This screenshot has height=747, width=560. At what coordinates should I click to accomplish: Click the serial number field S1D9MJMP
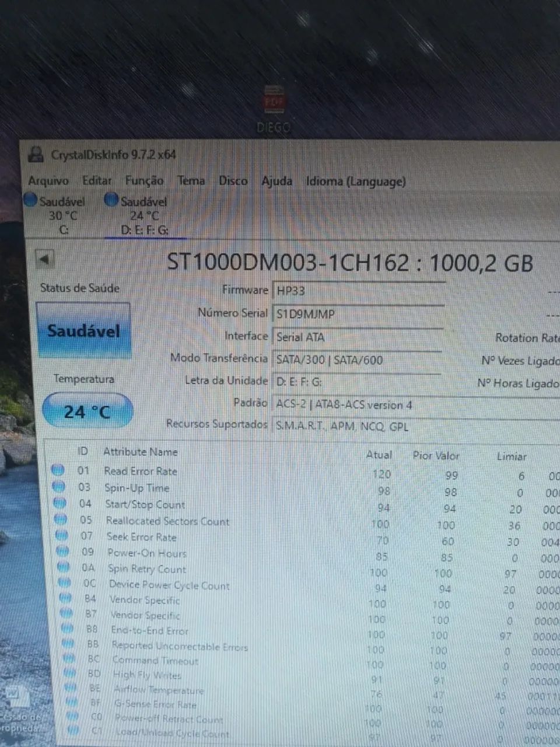point(358,314)
